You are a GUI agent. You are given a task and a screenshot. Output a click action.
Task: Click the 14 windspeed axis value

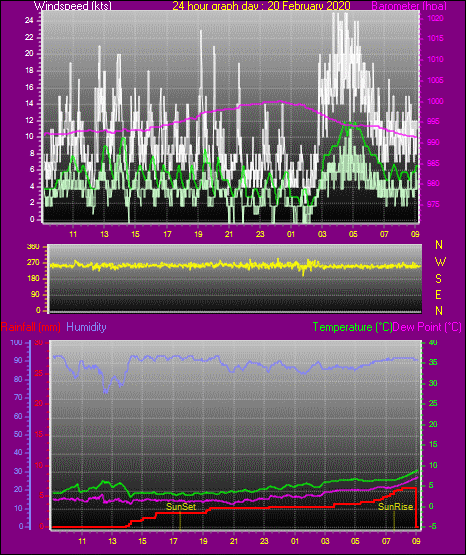[29, 104]
